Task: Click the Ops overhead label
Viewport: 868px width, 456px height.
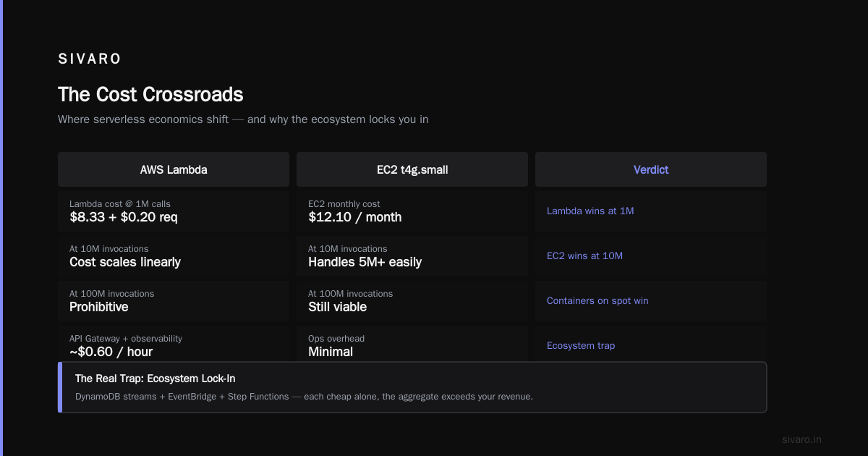Action: [x=336, y=339]
